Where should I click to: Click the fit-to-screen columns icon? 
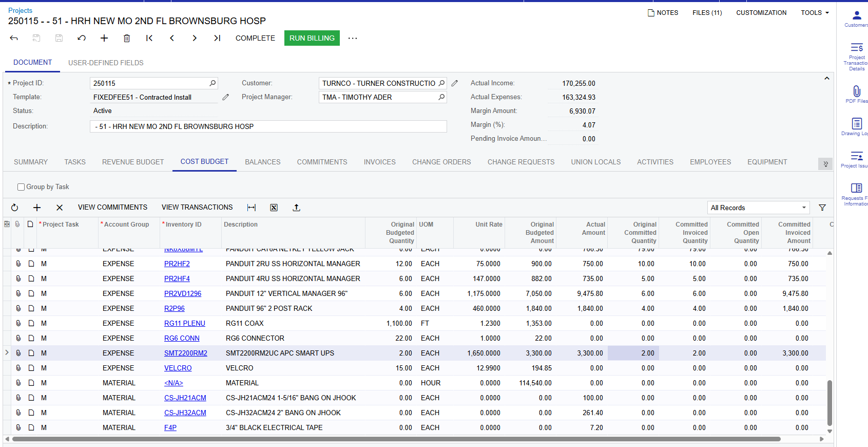click(x=252, y=208)
